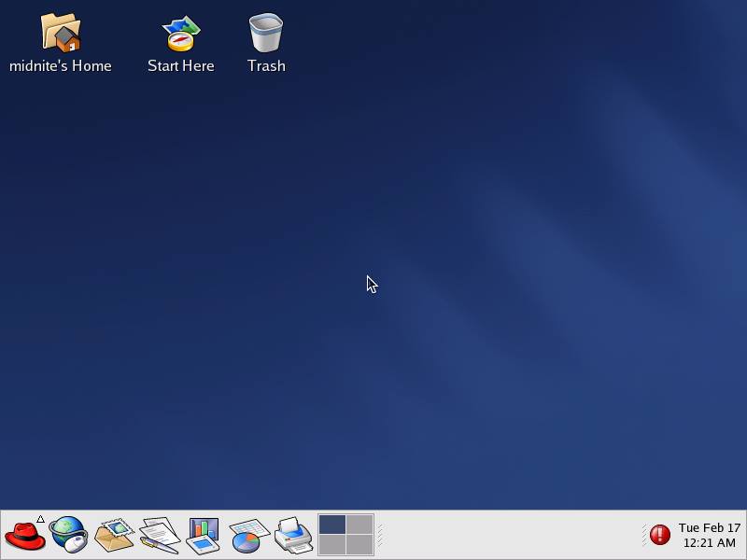Open the red hat main menu

tap(26, 536)
